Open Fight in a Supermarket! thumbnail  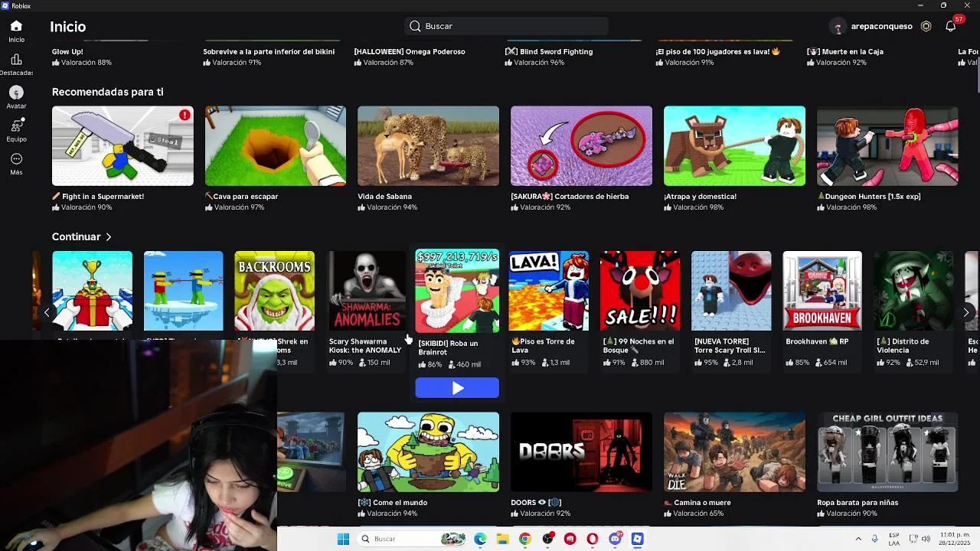122,146
